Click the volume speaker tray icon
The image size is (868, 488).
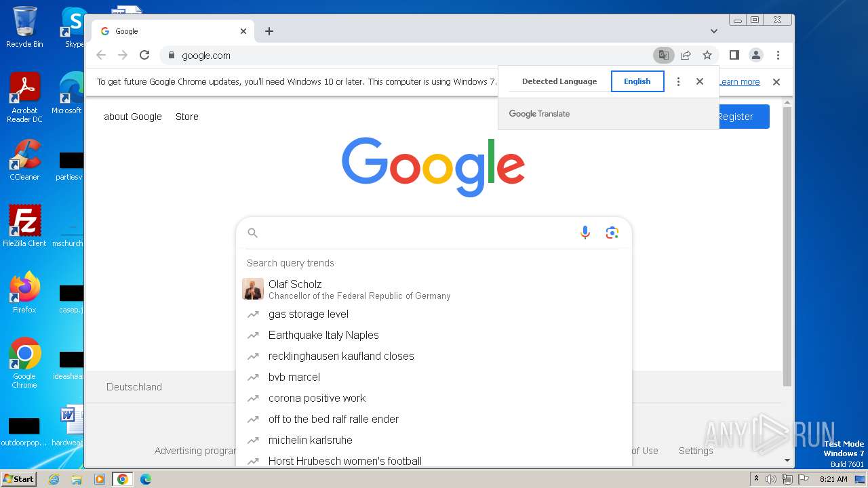coord(771,479)
